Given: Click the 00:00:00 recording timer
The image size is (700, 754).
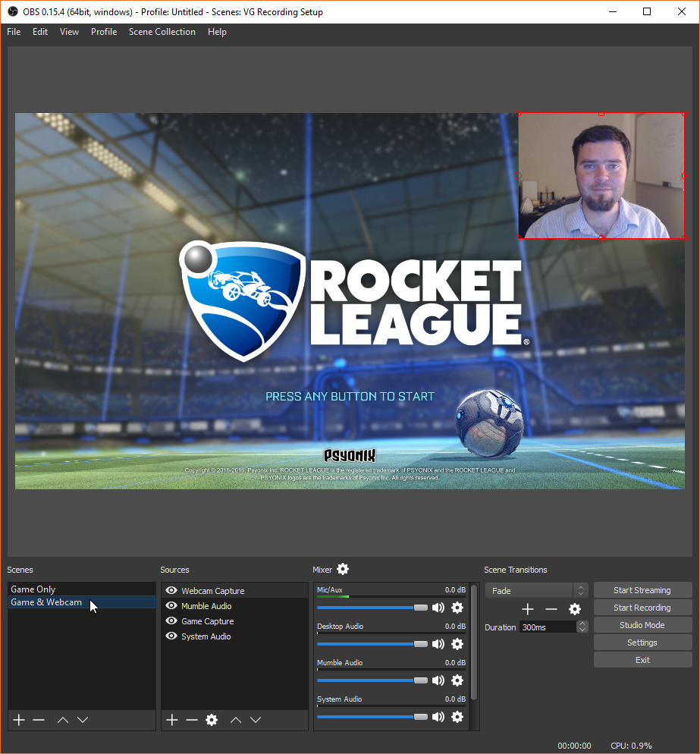Looking at the screenshot, I should 575,746.
